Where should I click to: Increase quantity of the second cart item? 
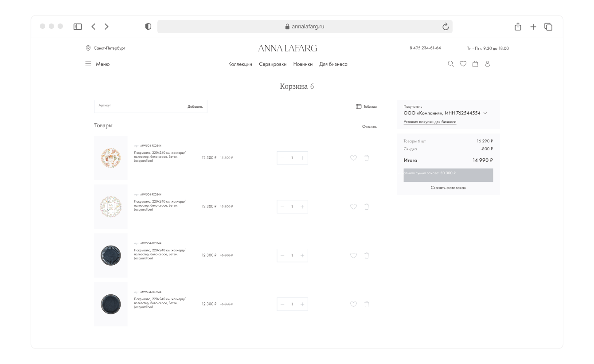coord(302,207)
